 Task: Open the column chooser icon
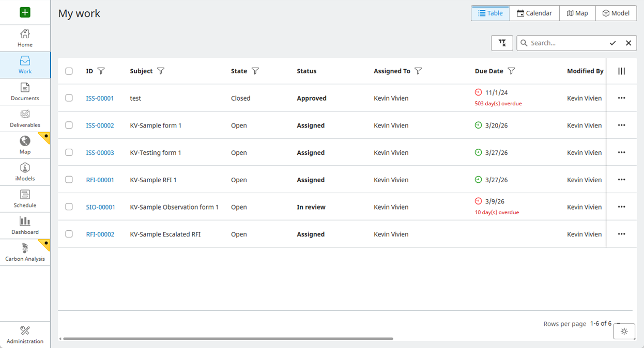pyautogui.click(x=621, y=71)
